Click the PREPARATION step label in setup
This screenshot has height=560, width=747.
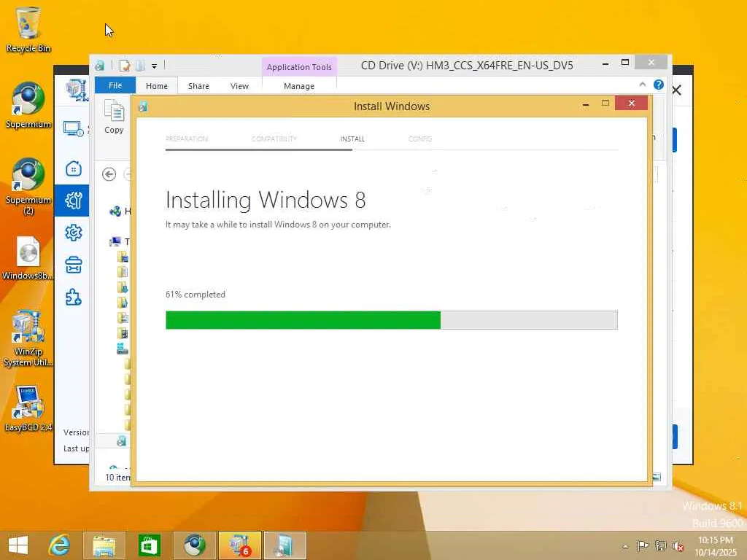coord(187,139)
